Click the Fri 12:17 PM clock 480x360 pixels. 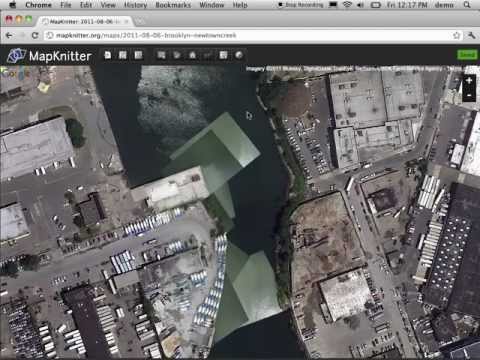pyautogui.click(x=407, y=5)
